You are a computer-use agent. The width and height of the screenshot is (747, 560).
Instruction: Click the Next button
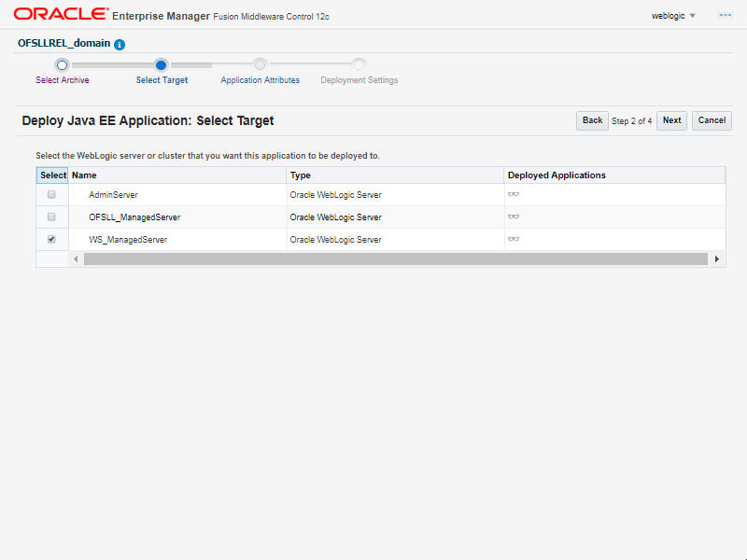671,120
